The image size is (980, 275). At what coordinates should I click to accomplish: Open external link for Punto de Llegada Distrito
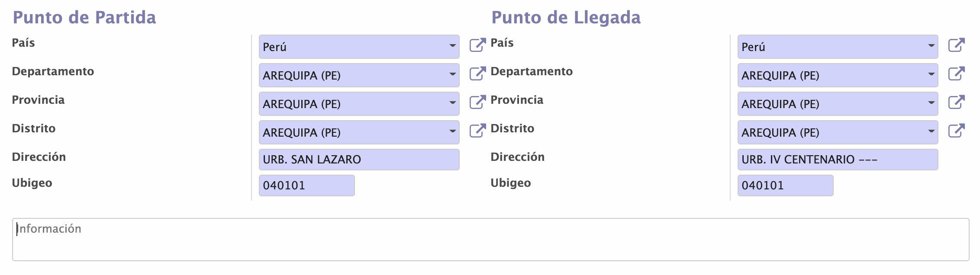coord(956,131)
